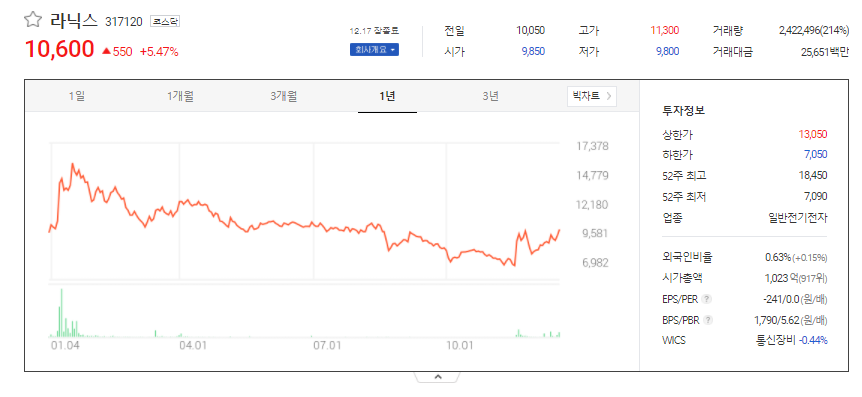Select the 1년 chart tab
This screenshot has height=397, width=862.
tap(387, 96)
